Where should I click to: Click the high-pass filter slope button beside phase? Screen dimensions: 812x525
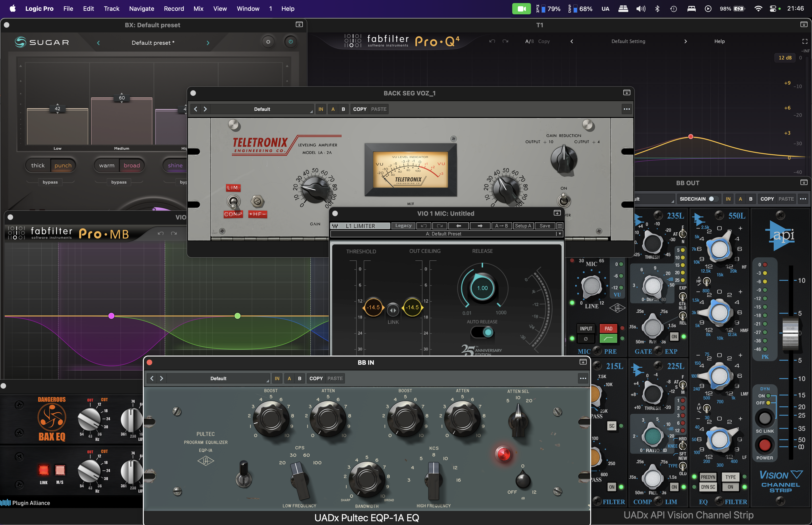608,339
